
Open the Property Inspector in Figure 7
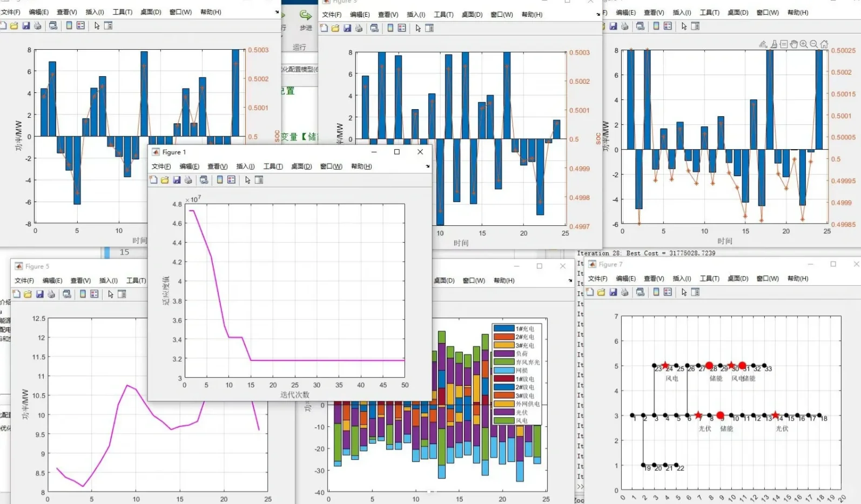click(695, 292)
